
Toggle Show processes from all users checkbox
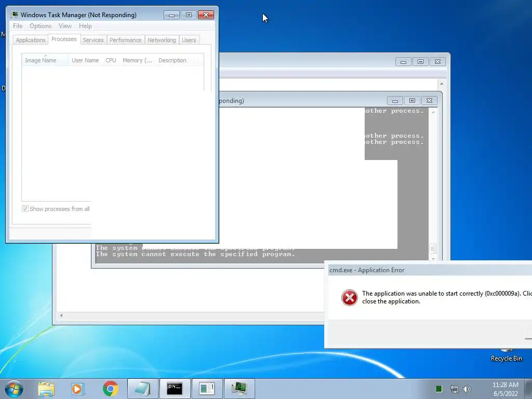click(x=25, y=209)
